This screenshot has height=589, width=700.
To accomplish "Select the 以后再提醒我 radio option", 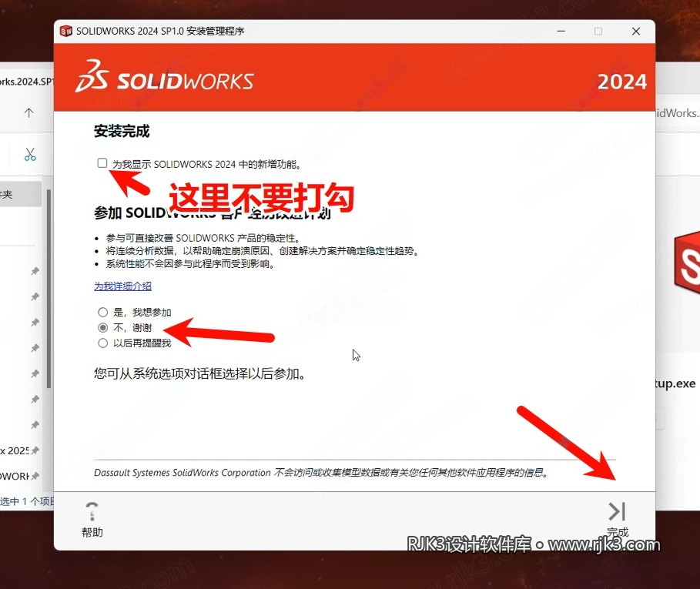I will click(x=102, y=343).
